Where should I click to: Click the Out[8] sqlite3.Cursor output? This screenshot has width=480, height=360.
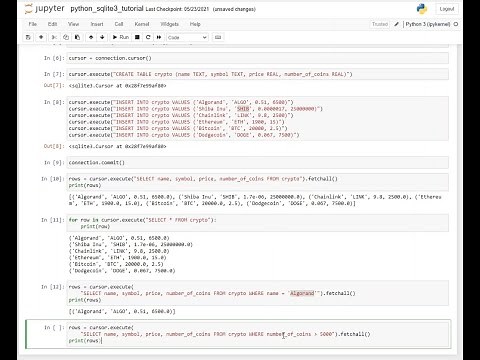point(117,146)
